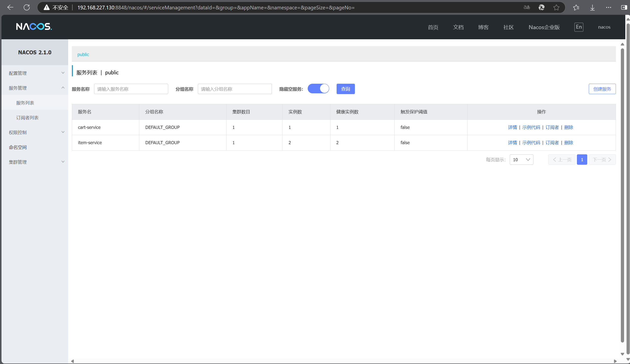Open 订阅者列表 in the sidebar
The height and width of the screenshot is (364, 630).
click(x=27, y=118)
